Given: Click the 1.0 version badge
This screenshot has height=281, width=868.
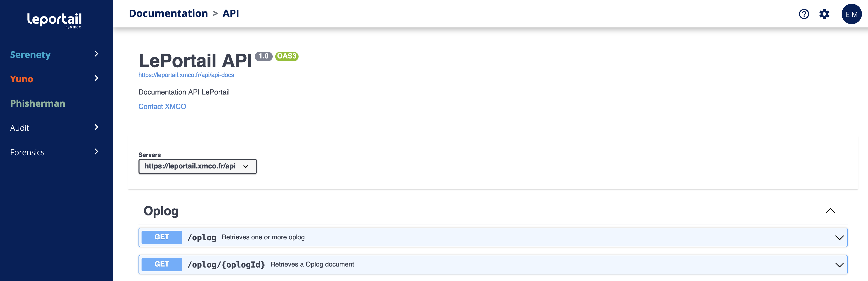Looking at the screenshot, I should pos(264,56).
